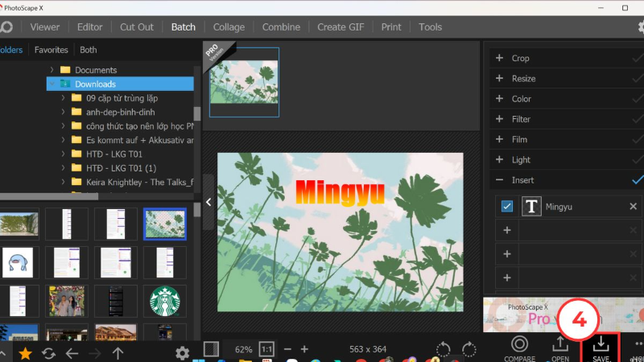
Task: Rotate the image counterclockwise
Action: click(444, 349)
